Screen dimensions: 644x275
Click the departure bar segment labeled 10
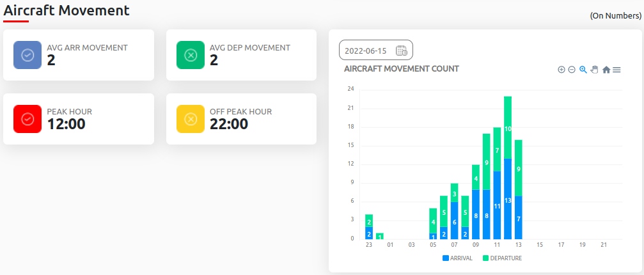click(x=508, y=128)
